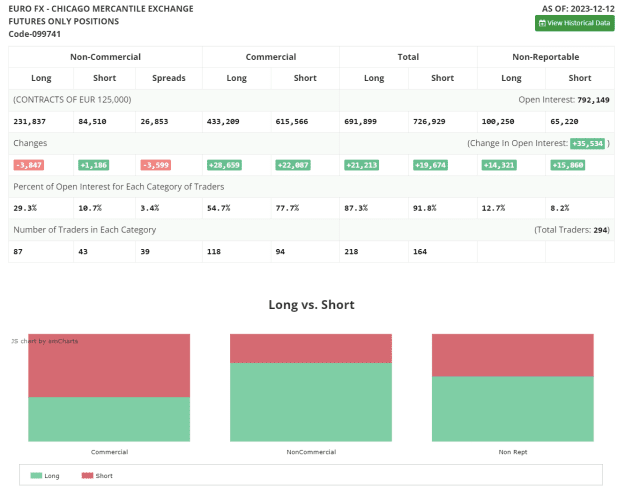The image size is (625, 486).
Task: Click the green +1,186 change badge
Action: click(x=93, y=165)
